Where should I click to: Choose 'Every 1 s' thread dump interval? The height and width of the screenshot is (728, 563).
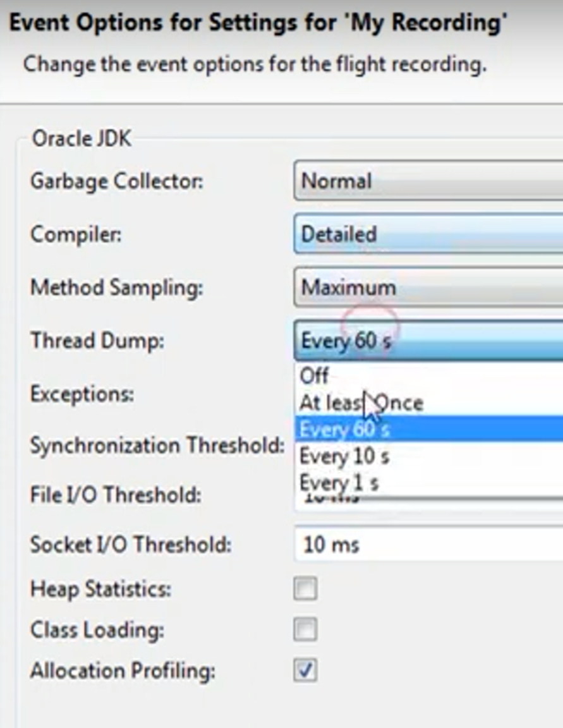(339, 483)
